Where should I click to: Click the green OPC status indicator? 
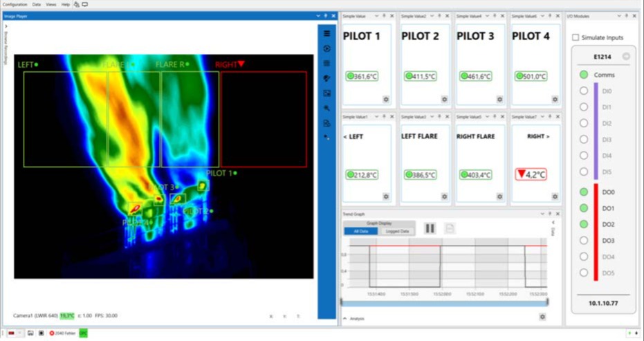pos(84,333)
